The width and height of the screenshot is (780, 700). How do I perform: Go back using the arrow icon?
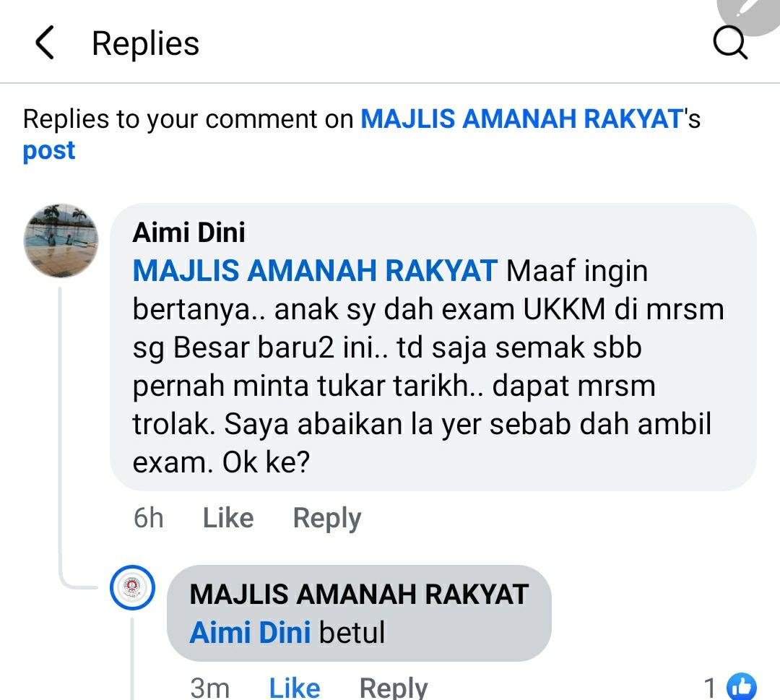point(45,43)
